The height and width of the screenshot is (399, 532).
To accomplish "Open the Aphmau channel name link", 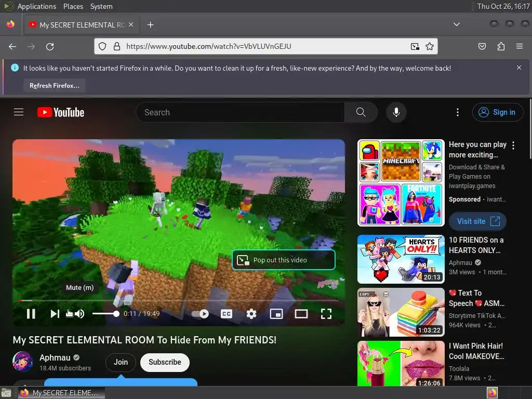I will point(55,357).
